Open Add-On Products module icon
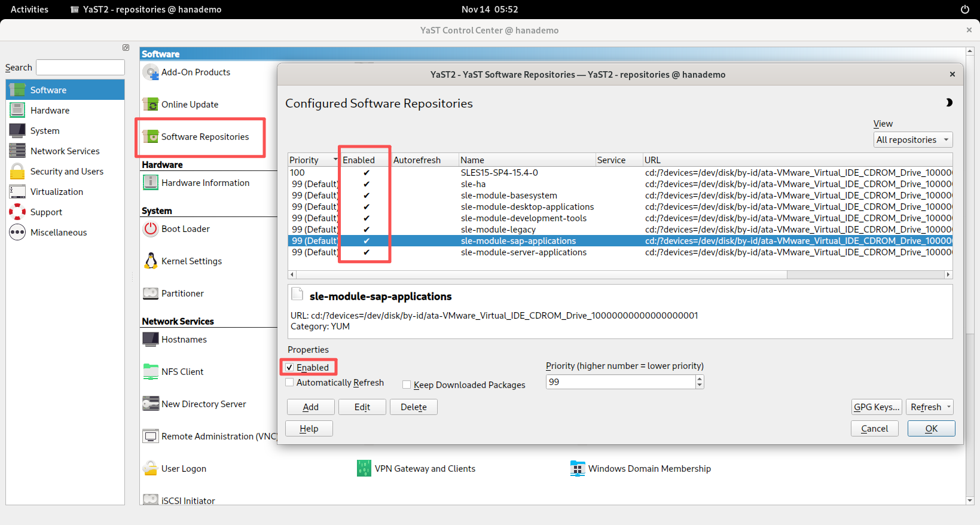Screen dimensions: 980x525 (x=151, y=72)
